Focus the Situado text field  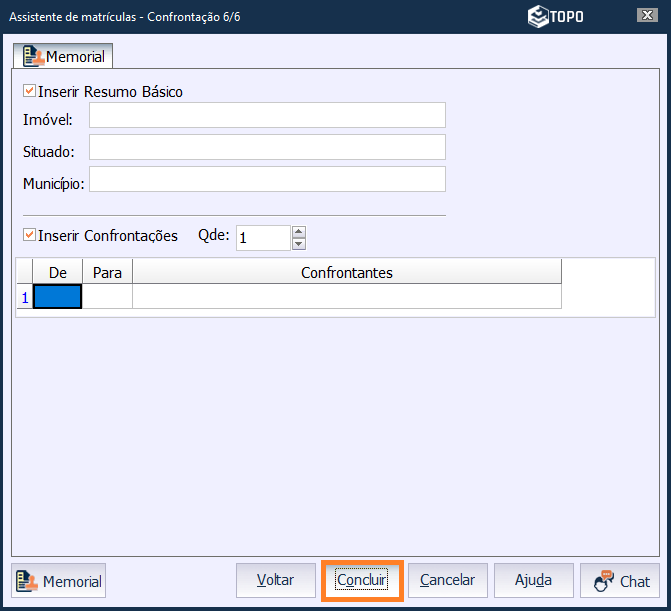(267, 148)
